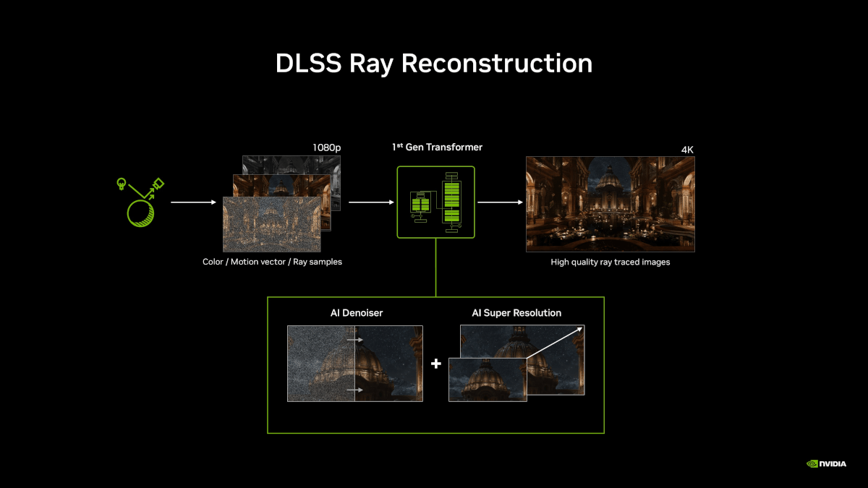Select the transformer network diagram icon
Image resolution: width=868 pixels, height=488 pixels.
[x=435, y=202]
